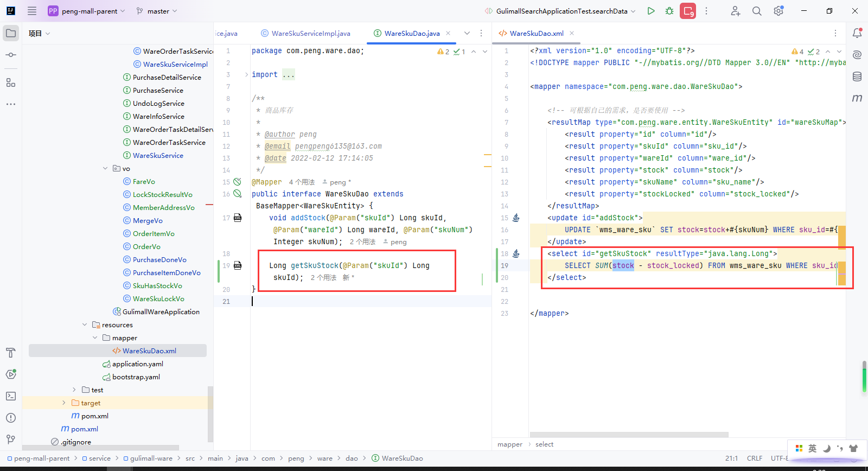868x471 pixels.
Task: Open the Git tool window
Action: click(x=11, y=440)
